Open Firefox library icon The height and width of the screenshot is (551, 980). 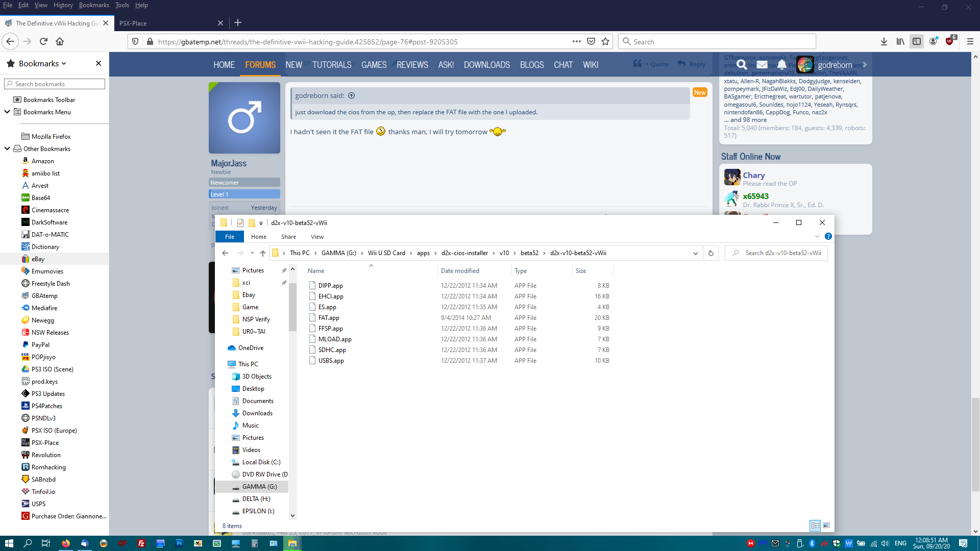click(x=900, y=42)
